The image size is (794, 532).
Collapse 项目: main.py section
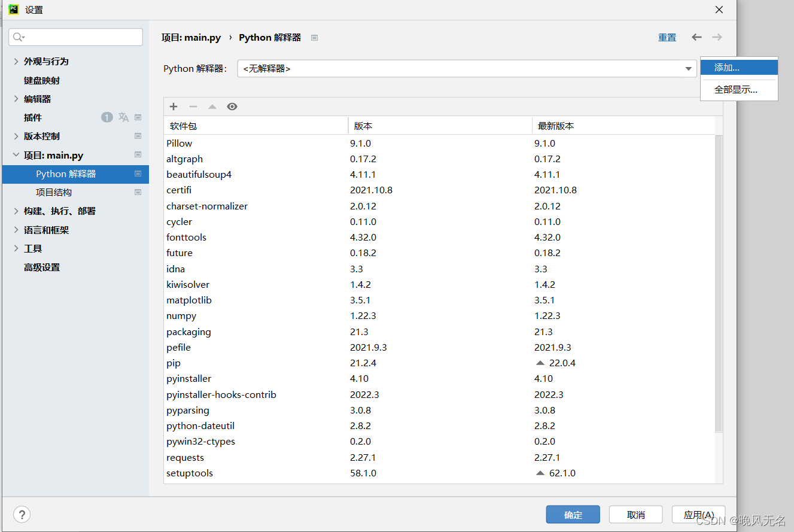pyautogui.click(x=16, y=155)
